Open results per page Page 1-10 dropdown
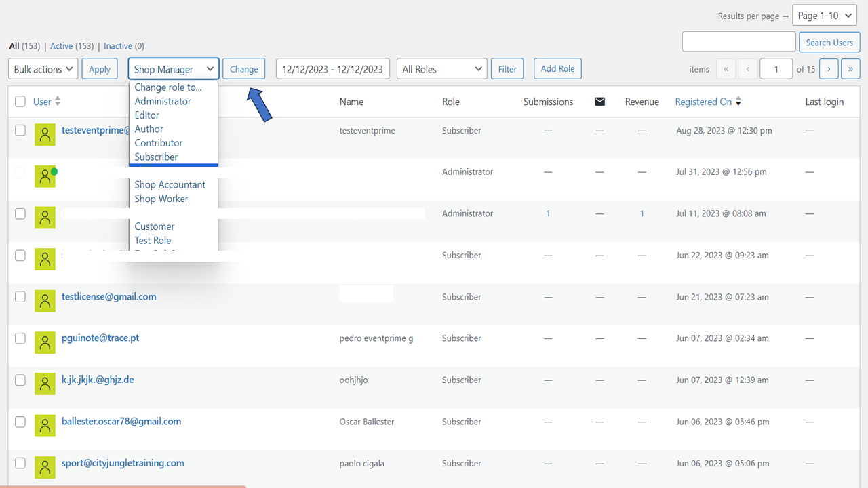This screenshot has height=488, width=868. (825, 16)
